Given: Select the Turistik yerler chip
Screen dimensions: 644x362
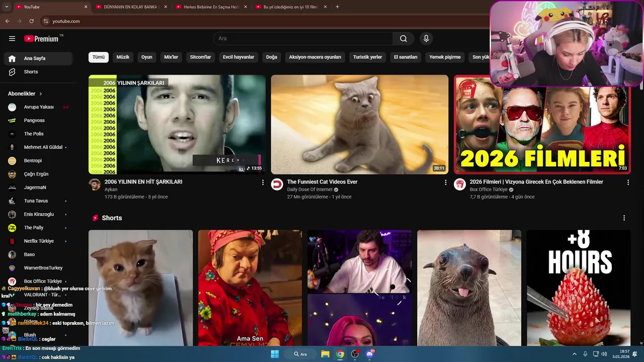Looking at the screenshot, I should [x=367, y=57].
